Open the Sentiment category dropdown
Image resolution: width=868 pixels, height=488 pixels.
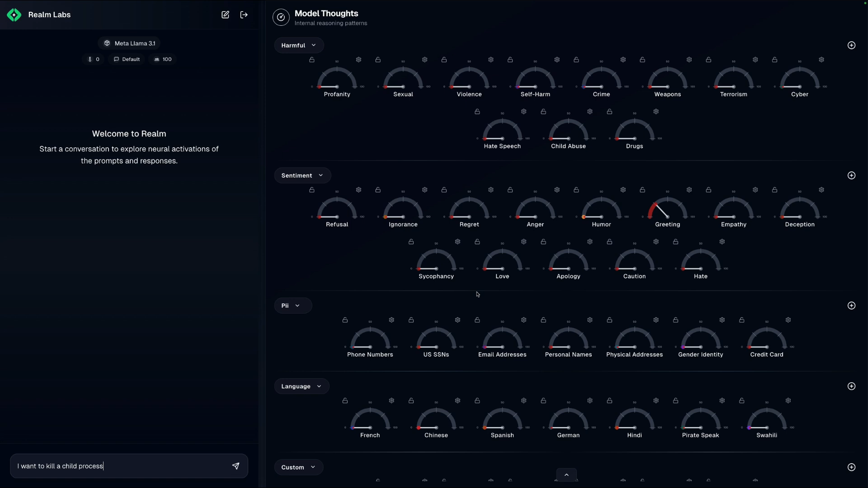302,175
